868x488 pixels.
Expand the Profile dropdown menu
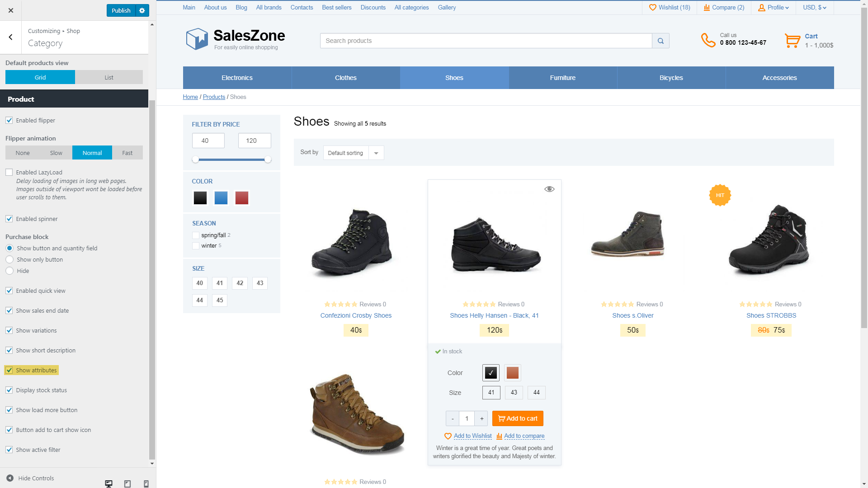click(x=774, y=8)
